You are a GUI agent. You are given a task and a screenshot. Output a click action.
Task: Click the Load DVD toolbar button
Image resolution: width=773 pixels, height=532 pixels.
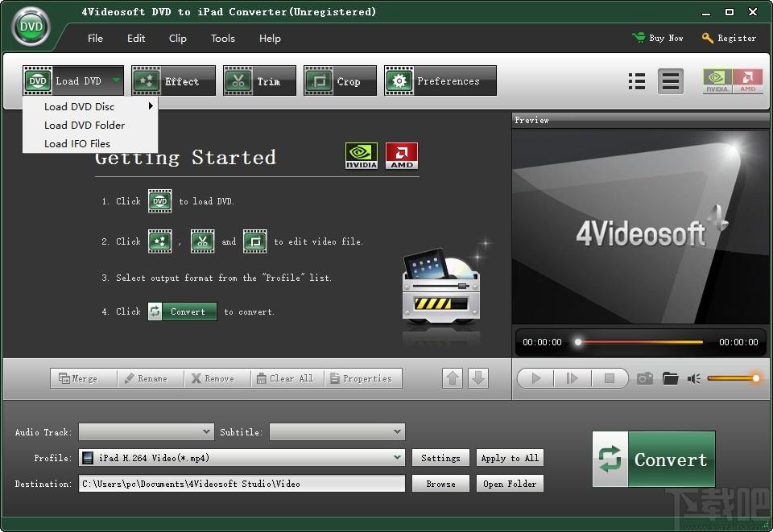pos(73,80)
